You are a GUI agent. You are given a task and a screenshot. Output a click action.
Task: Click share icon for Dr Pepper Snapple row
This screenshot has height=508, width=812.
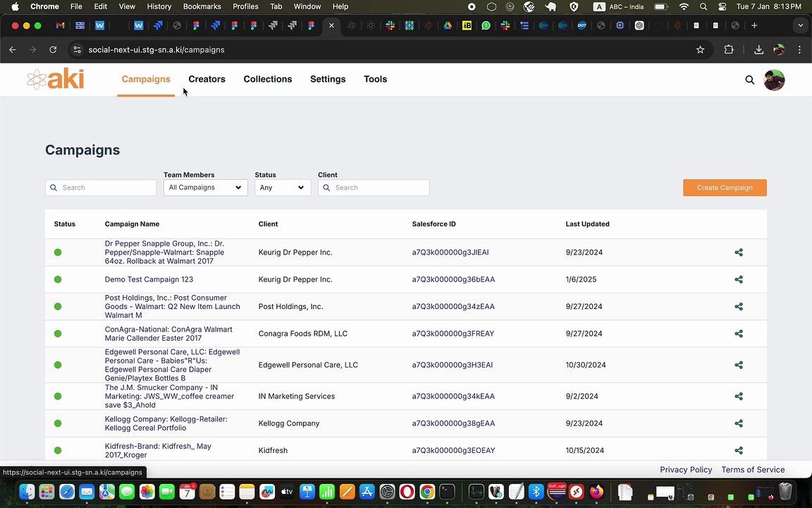tap(739, 253)
